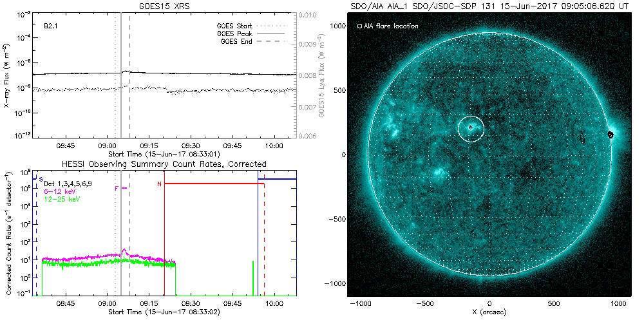Click the SDO/AIA 131 image title

coord(489,6)
